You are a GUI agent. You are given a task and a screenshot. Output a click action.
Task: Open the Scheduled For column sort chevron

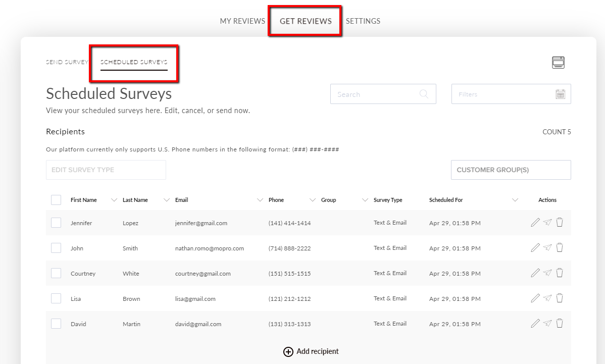515,200
